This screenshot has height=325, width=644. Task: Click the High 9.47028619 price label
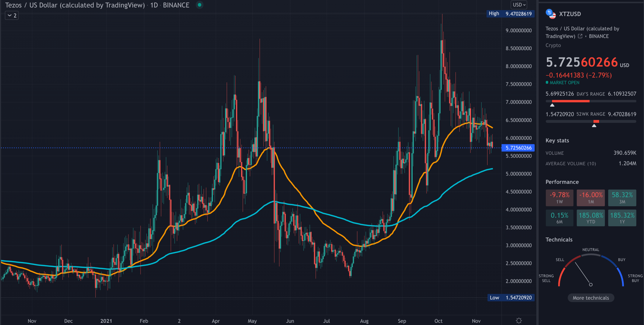click(510, 13)
